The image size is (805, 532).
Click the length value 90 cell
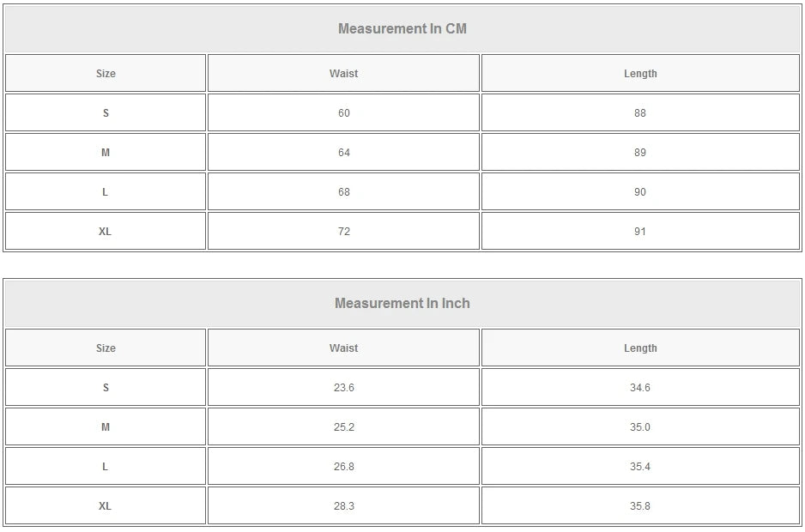(640, 192)
